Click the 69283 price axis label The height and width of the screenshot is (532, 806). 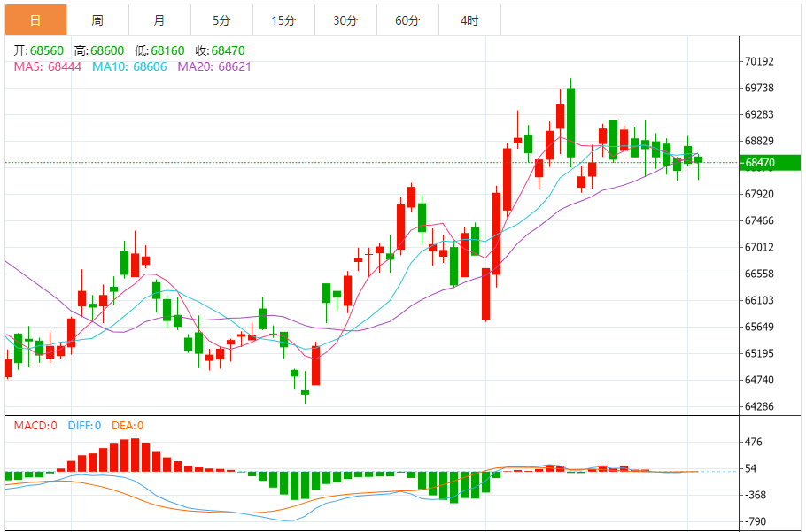click(759, 114)
